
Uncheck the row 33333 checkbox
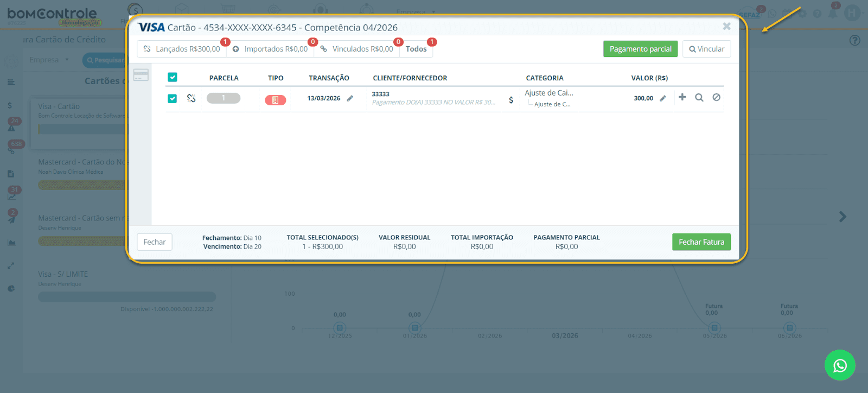coord(173,98)
